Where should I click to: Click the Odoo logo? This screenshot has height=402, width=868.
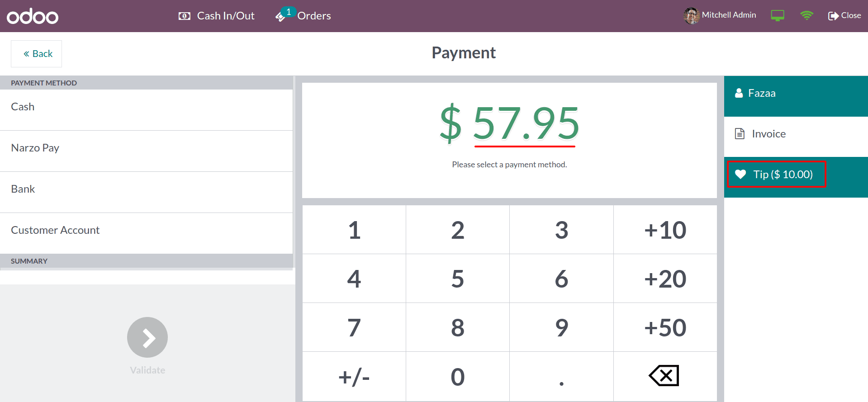point(33,17)
